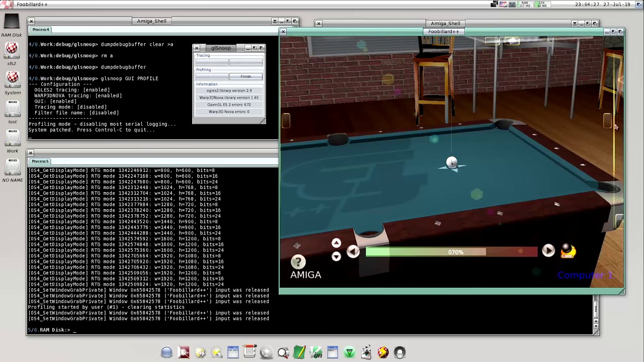Click the keyboard layout flag icon
The image size is (644, 362).
(x=503, y=4)
